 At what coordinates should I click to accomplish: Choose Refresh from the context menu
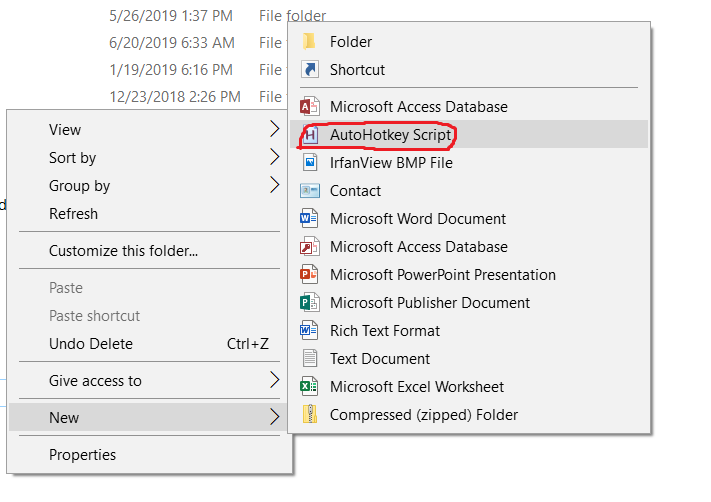pyautogui.click(x=74, y=213)
